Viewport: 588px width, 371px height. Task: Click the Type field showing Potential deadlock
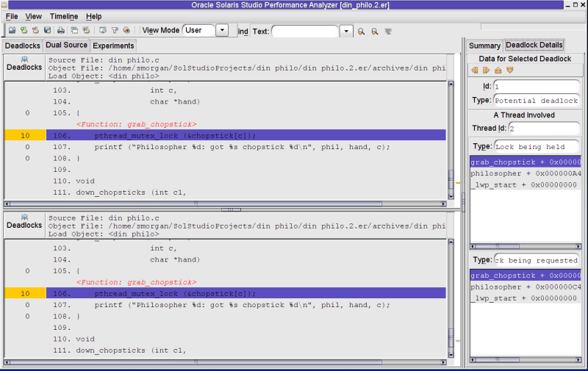(x=537, y=101)
